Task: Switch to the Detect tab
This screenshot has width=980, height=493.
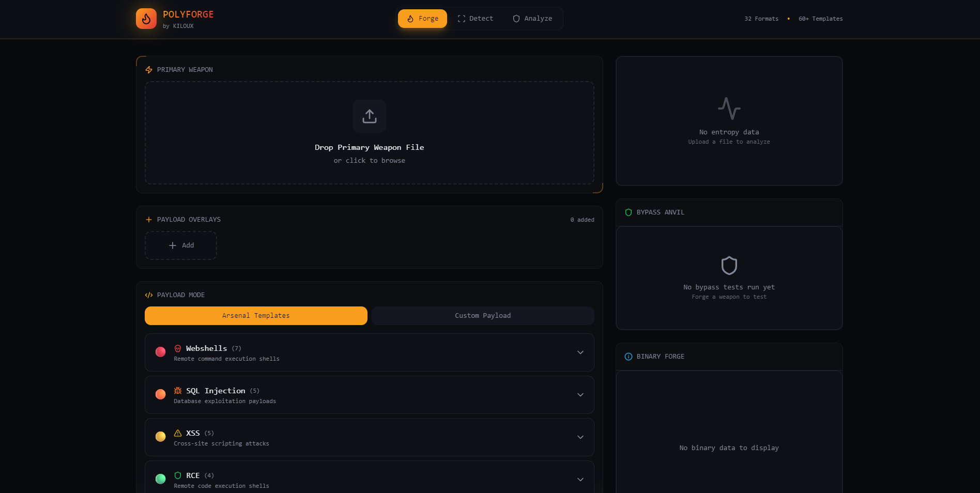Action: tap(474, 18)
